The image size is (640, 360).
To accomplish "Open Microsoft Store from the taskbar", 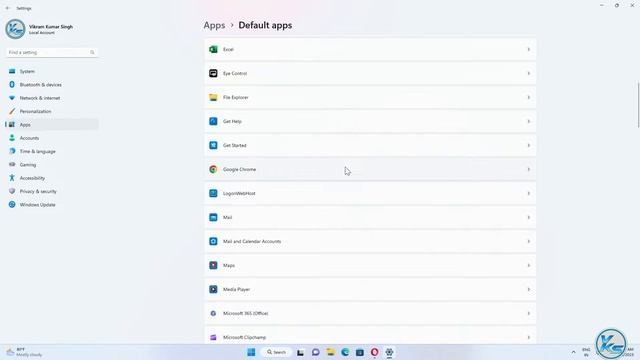I will pos(360,352).
